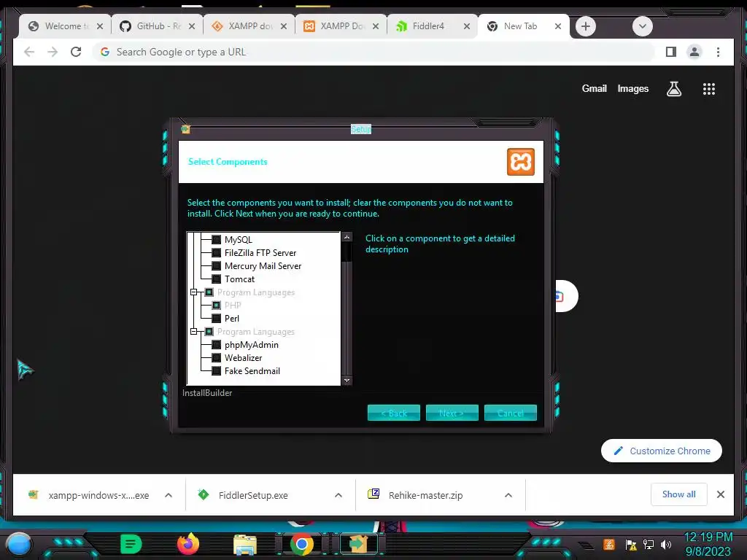This screenshot has height=560, width=747.
Task: Open the Google apps grid
Action: (x=709, y=88)
